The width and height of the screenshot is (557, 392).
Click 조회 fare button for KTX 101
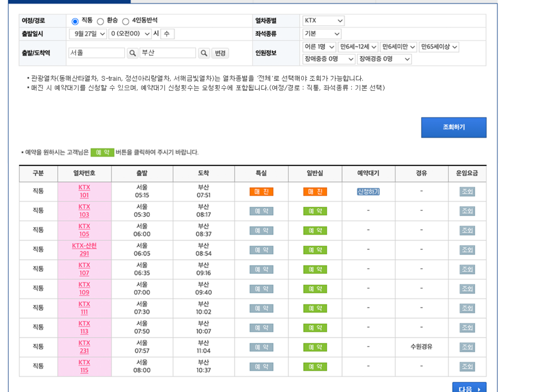(x=467, y=192)
